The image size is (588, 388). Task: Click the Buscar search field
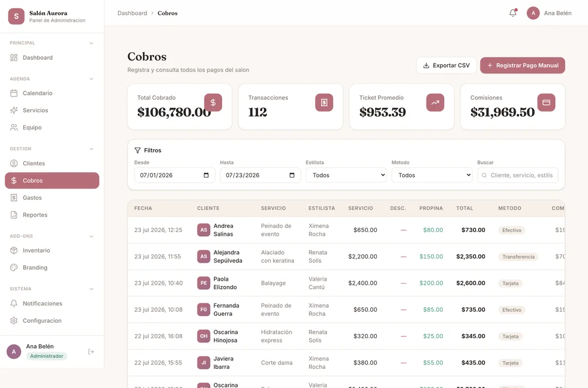coord(517,175)
